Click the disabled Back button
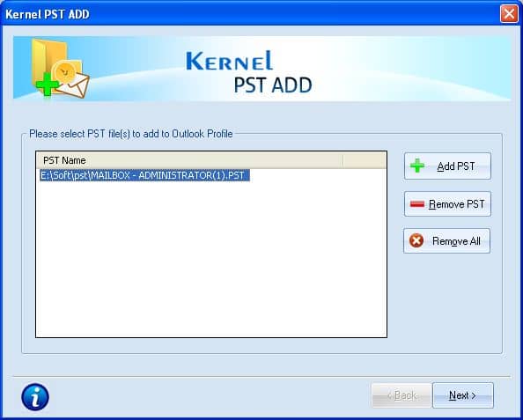This screenshot has height=420, width=523. [x=401, y=395]
